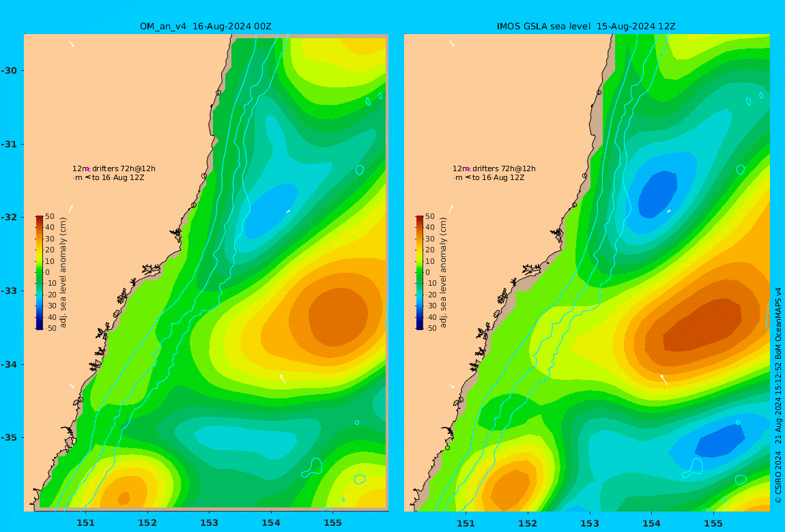Click the 0 tick on left color bar
Image resolution: width=785 pixels, height=532 pixels.
[x=48, y=273]
